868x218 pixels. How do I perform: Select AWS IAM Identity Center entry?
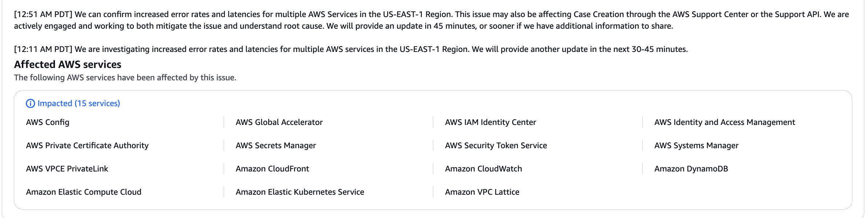490,122
